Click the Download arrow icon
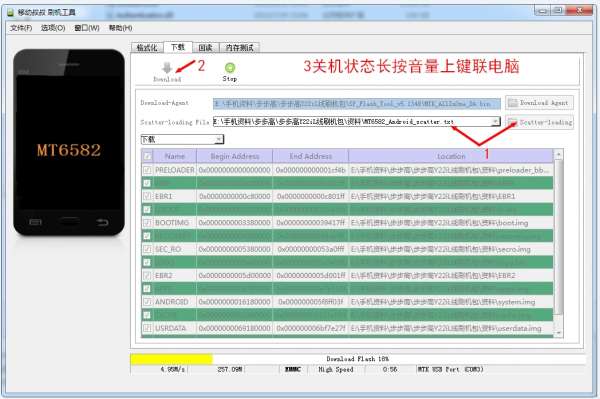 (167, 68)
